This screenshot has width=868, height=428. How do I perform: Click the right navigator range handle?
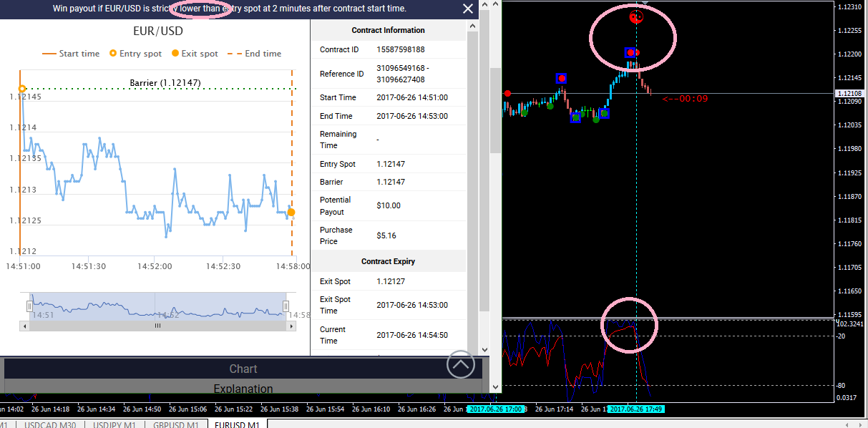point(286,306)
